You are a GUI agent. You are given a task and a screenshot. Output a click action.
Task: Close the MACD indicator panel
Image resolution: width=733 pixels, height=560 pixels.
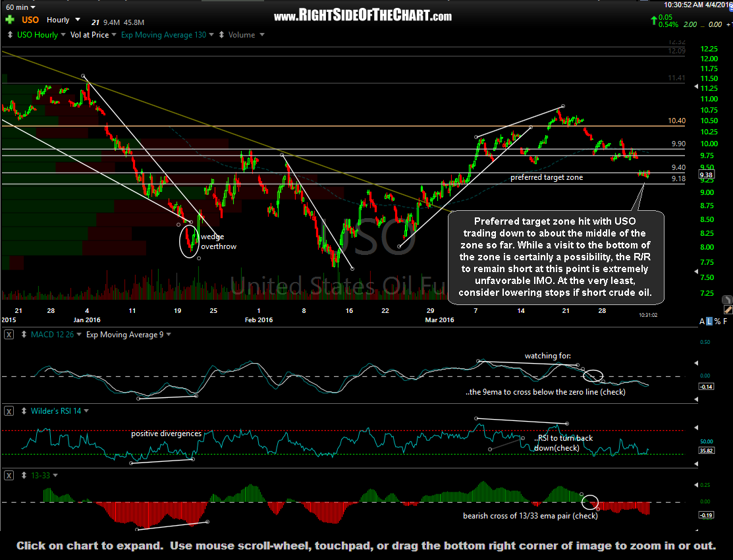pyautogui.click(x=8, y=335)
